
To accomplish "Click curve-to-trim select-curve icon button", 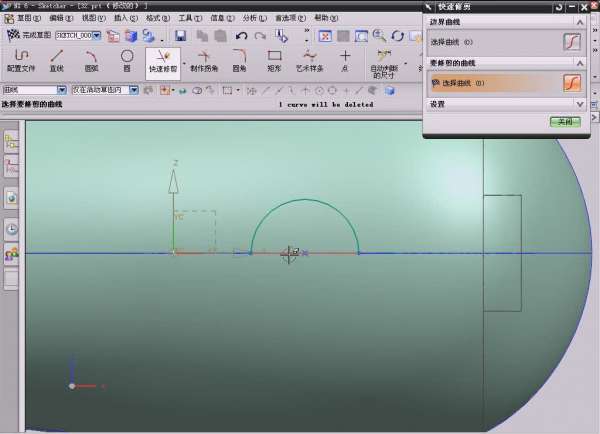I will [x=572, y=82].
